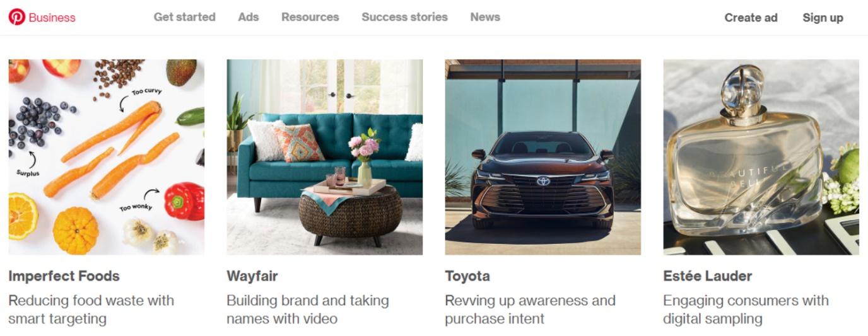The width and height of the screenshot is (868, 336).
Task: Select 'Reducing food waste with smart targeting'
Action: pos(91,310)
